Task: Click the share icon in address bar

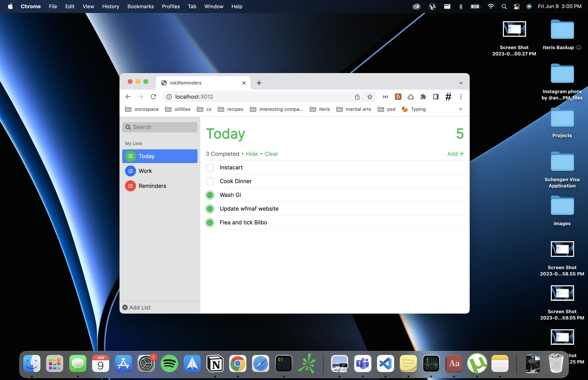Action: click(x=357, y=97)
